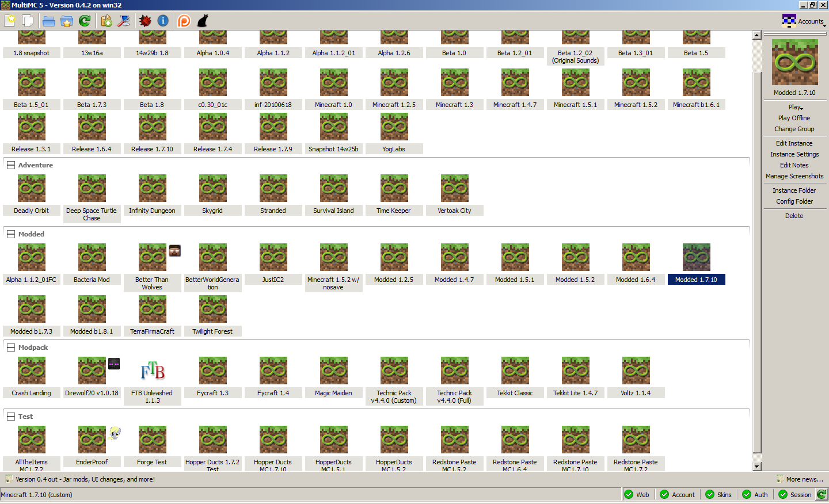The height and width of the screenshot is (504, 829).
Task: Select the Crash Landing modpack instance
Action: (x=32, y=377)
